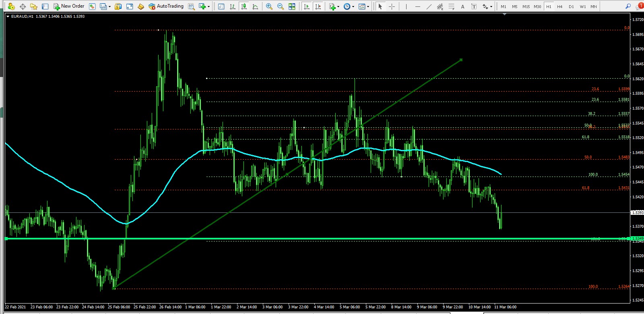
Task: Open indicators list icon
Action: (x=332, y=6)
